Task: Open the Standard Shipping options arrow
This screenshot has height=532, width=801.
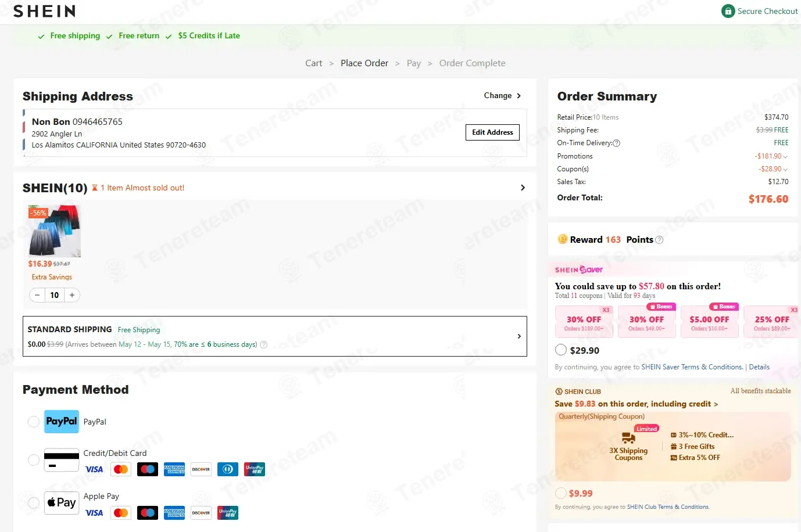Action: pos(519,336)
